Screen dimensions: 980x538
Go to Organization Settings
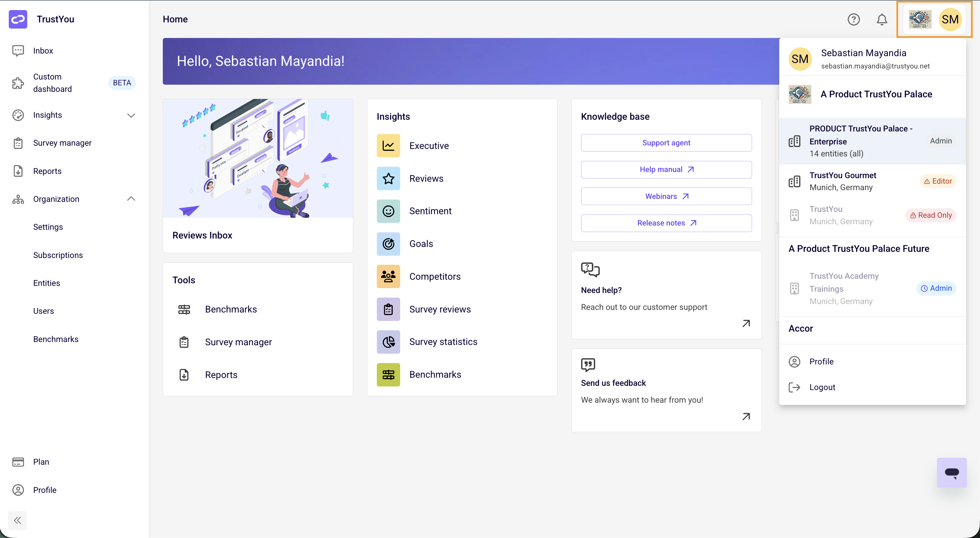(48, 227)
